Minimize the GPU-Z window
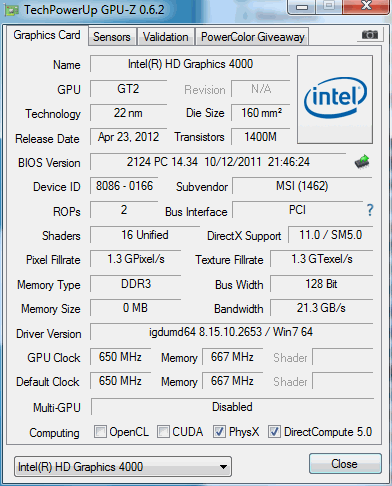The height and width of the screenshot is (486, 392). click(302, 7)
